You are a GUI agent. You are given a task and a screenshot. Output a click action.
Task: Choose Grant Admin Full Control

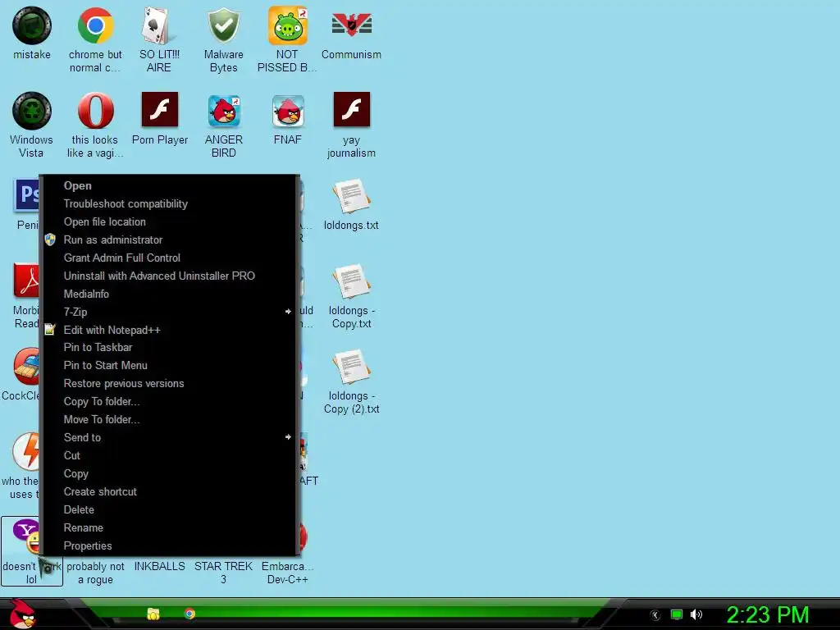point(169,258)
